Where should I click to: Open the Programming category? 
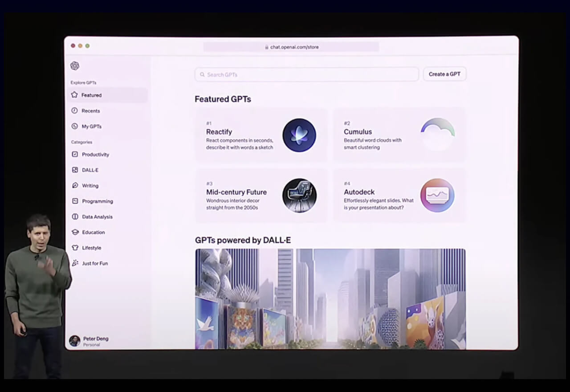[x=97, y=201]
